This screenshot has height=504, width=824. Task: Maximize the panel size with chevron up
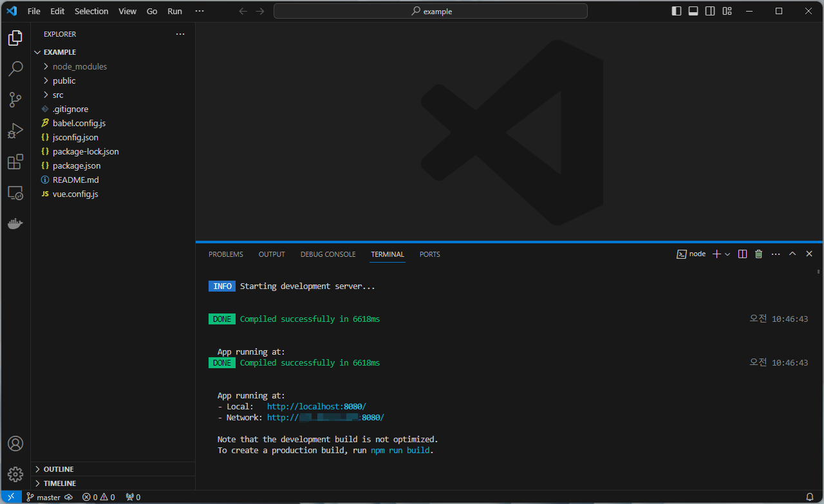(x=792, y=254)
